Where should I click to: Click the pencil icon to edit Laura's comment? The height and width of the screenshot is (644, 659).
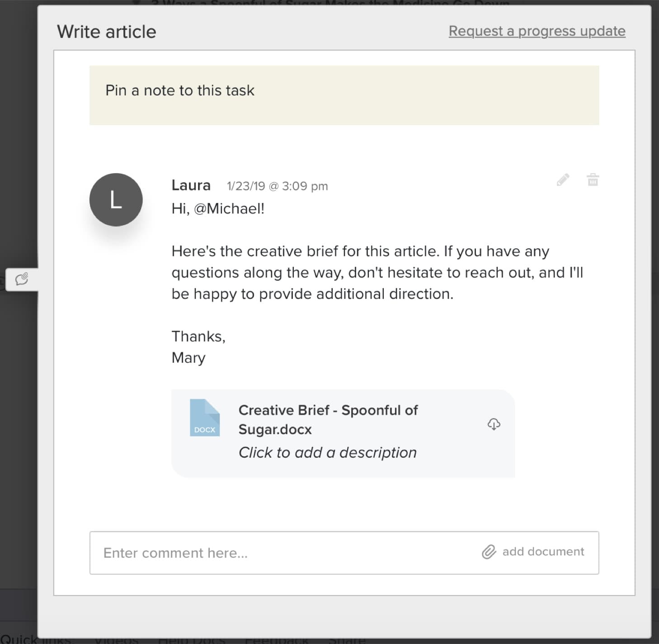[563, 180]
